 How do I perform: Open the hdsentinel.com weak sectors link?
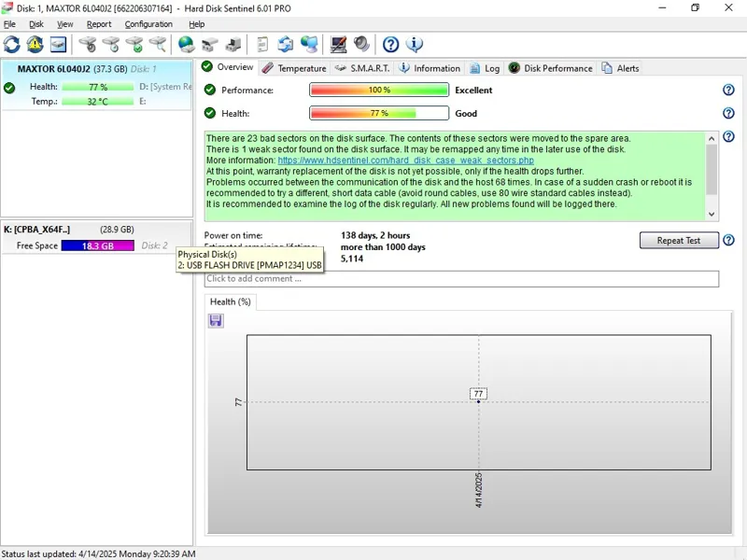pos(405,161)
